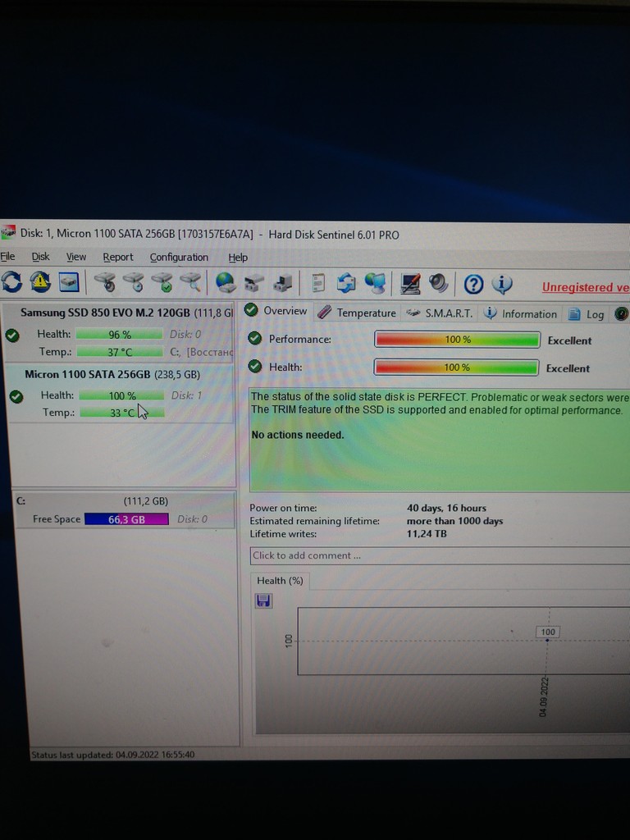The height and width of the screenshot is (840, 630).
Task: Click the disk with clock test icon
Action: [x=134, y=282]
